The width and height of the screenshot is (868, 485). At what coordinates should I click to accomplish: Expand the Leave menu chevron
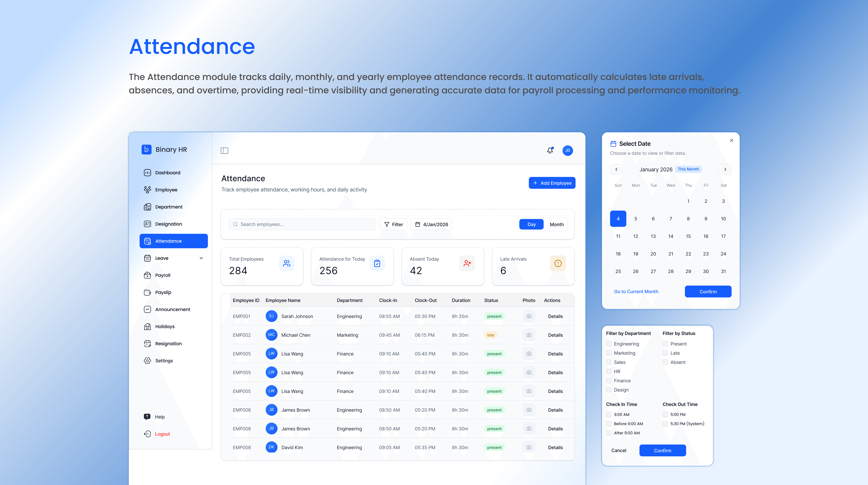pos(201,258)
